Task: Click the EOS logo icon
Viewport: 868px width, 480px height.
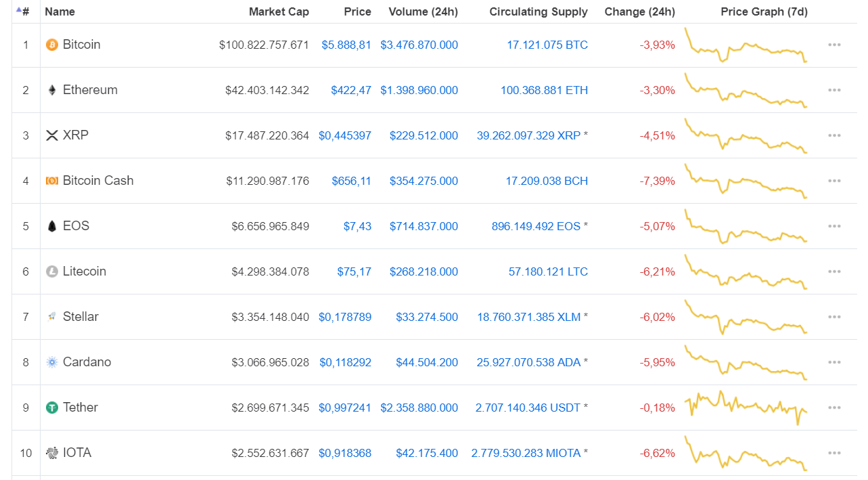Action: click(x=51, y=225)
